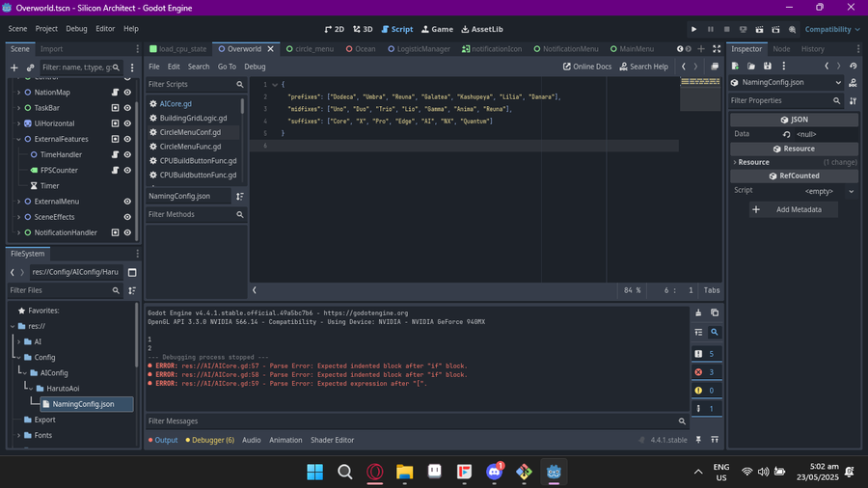Screen dimensions: 868x488
Task: Select AICore.gd in script list
Action: pos(176,103)
